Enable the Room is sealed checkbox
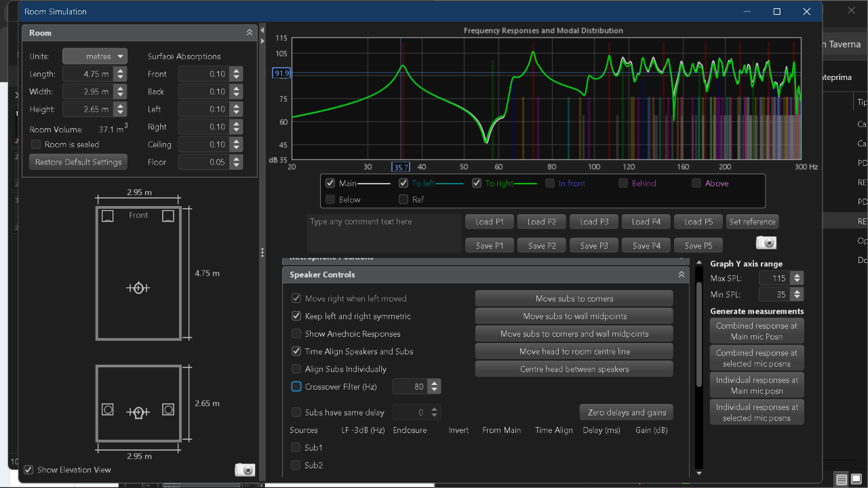Viewport: 868px width, 488px height. [x=36, y=144]
